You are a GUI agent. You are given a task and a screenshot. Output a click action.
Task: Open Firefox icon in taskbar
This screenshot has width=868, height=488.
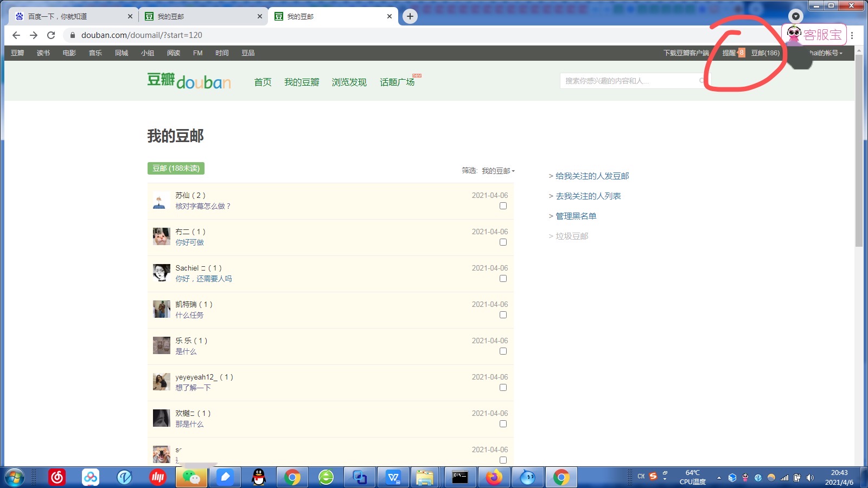(494, 477)
